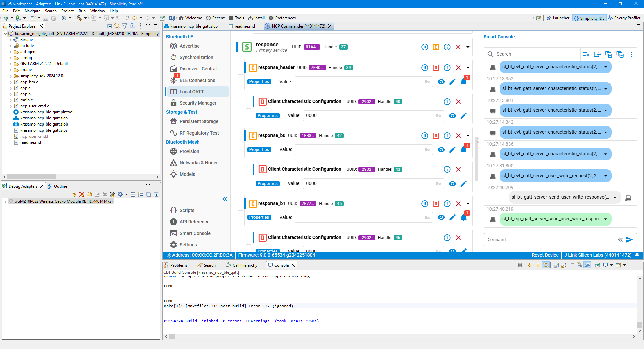Screen dimensions: 644x349
Task: Expand response_b0 characteristic dropdown arrow
Action: click(x=468, y=136)
